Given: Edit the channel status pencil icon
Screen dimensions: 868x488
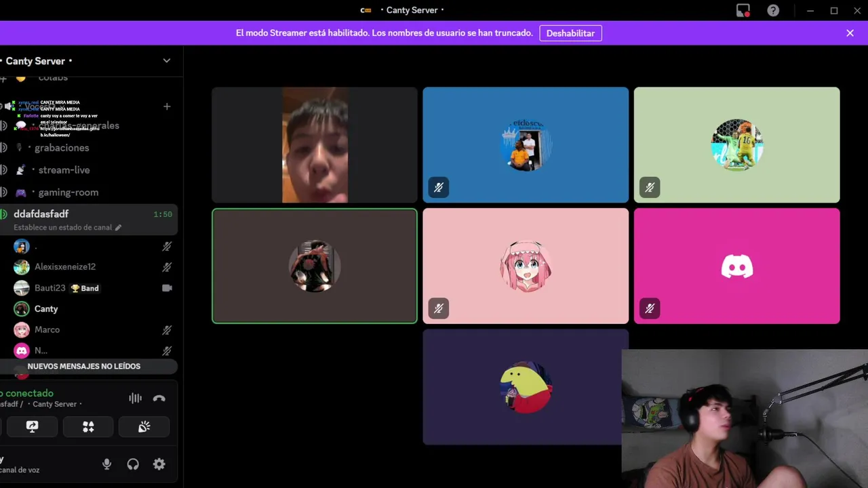Looking at the screenshot, I should (x=118, y=228).
